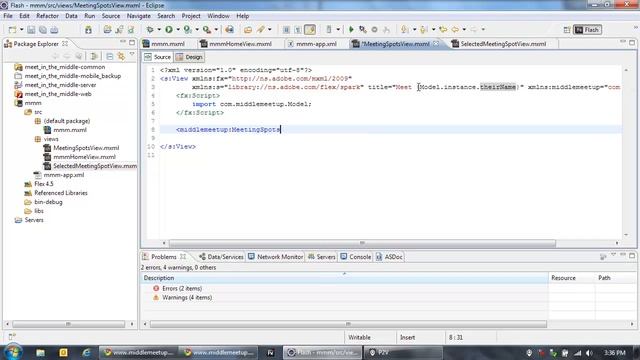Screen dimensions: 640x360
Task: Click the Package Explorer horizontal scrollbar
Action: (x=68, y=324)
